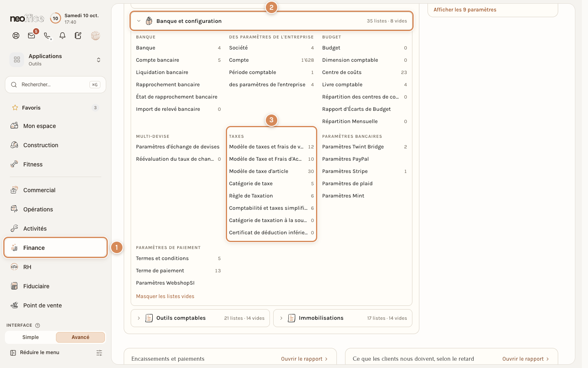Open the mail inbox with 5 unread
588x368 pixels.
31,36
